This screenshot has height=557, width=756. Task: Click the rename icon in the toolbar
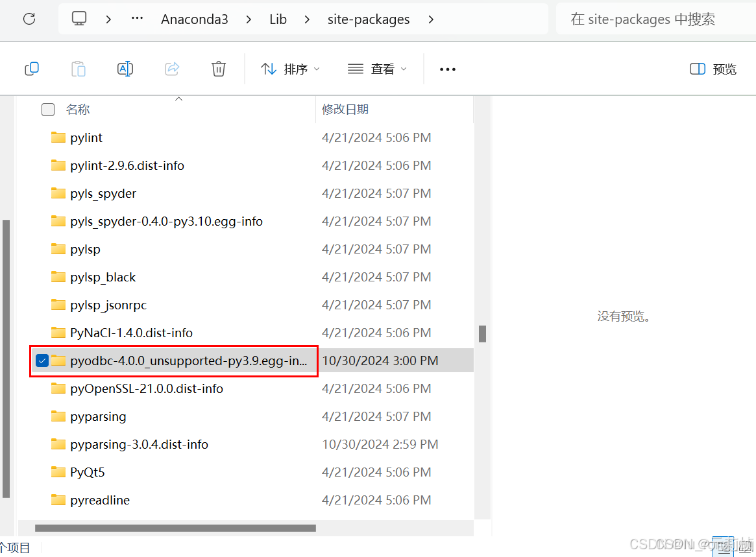(x=125, y=69)
